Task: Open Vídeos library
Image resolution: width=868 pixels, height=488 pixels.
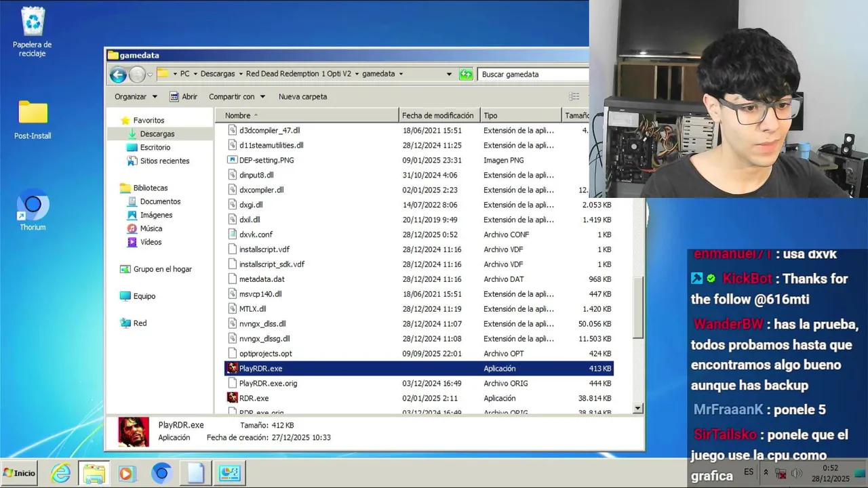Action: (x=151, y=242)
